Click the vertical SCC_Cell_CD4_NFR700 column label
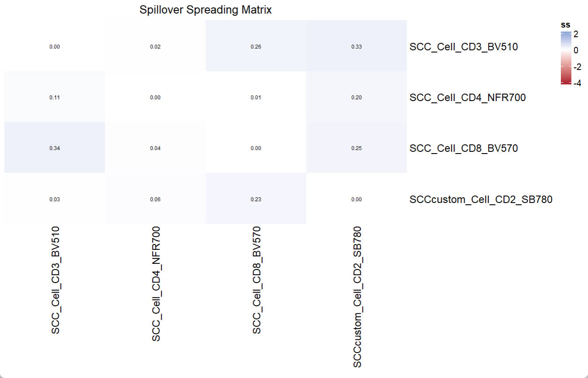This screenshot has height=378, width=588. (x=156, y=284)
